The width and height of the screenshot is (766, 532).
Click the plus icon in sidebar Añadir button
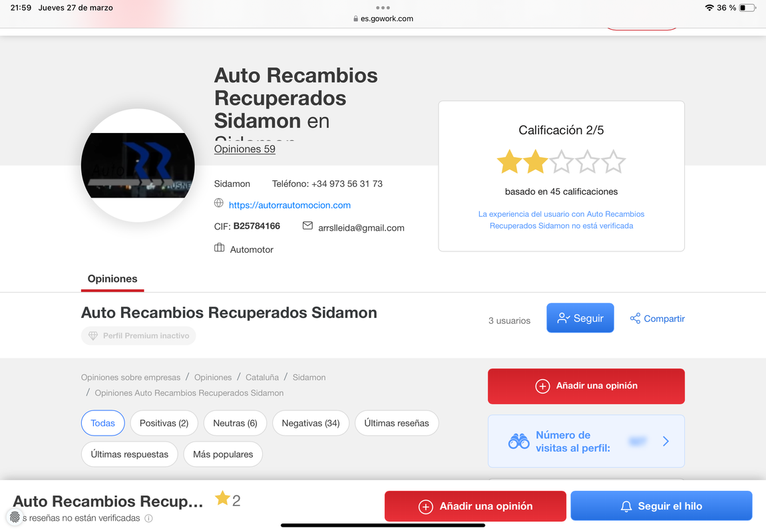coord(542,386)
